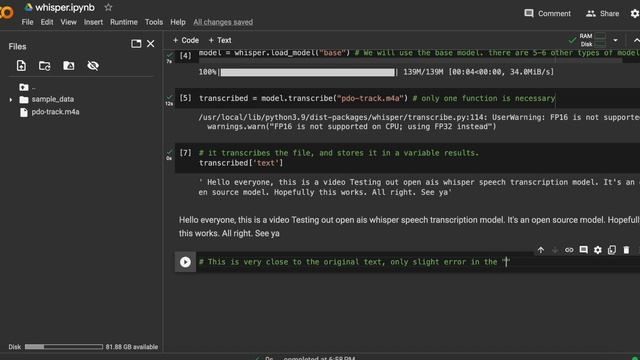Toggle show hidden files eye icon
The image size is (640, 360).
click(x=93, y=66)
